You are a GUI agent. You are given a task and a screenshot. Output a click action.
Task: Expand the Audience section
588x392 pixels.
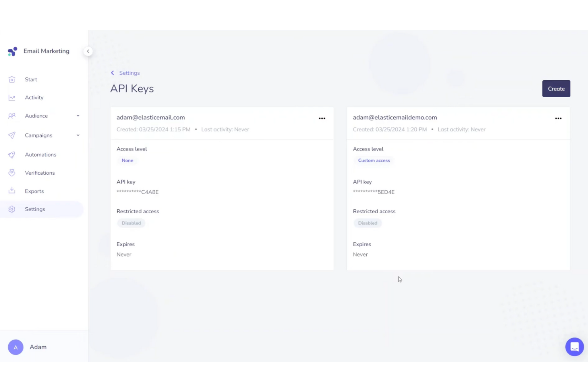pos(78,116)
